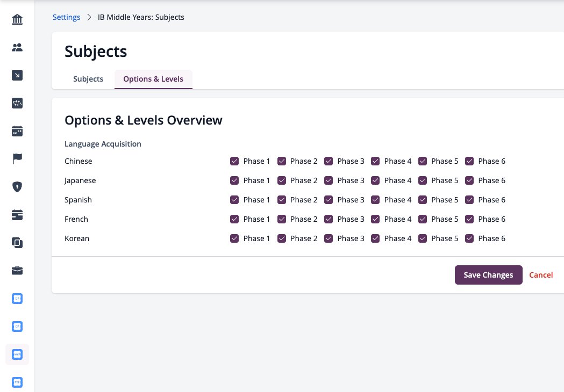564x392 pixels.
Task: Uncheck Phase 4 for Spanish
Action: coord(375,200)
